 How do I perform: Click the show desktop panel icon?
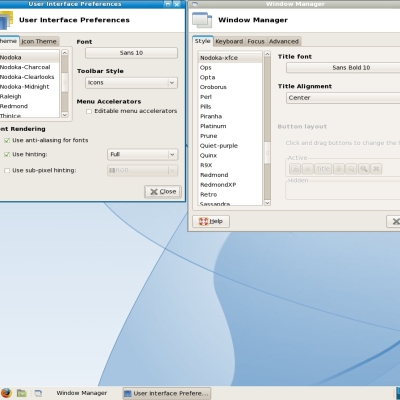tap(38, 393)
